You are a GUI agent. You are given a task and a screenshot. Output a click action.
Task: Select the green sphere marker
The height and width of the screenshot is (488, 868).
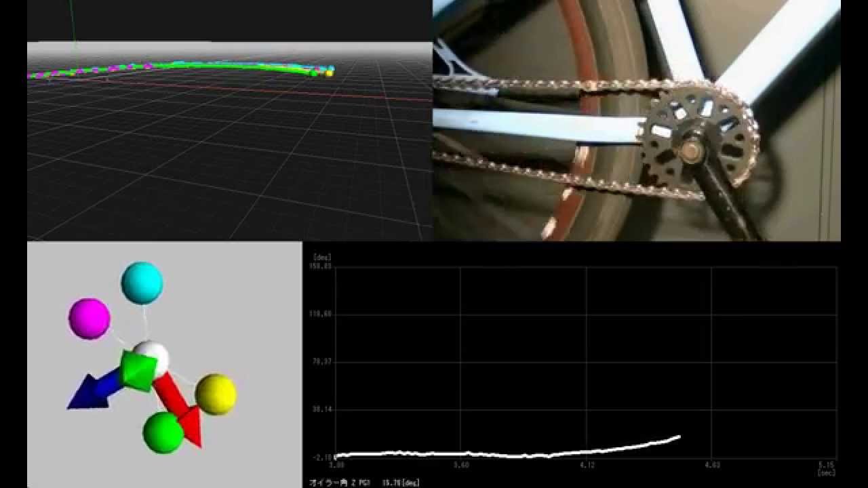point(163,432)
